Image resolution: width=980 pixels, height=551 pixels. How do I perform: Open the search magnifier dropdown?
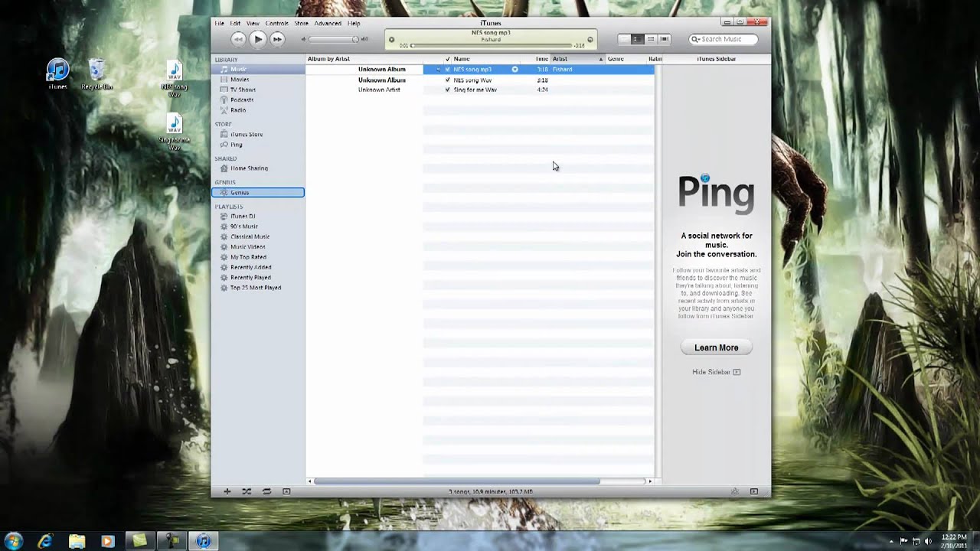click(696, 39)
